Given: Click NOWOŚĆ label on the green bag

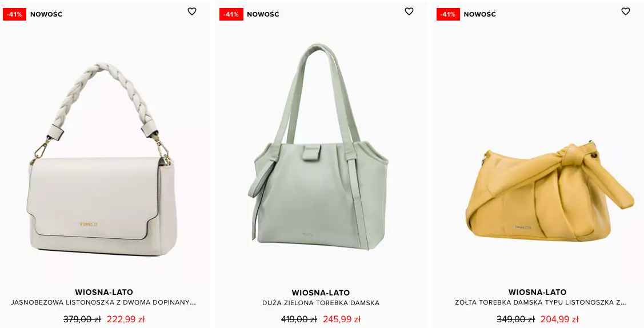Looking at the screenshot, I should pos(263,14).
